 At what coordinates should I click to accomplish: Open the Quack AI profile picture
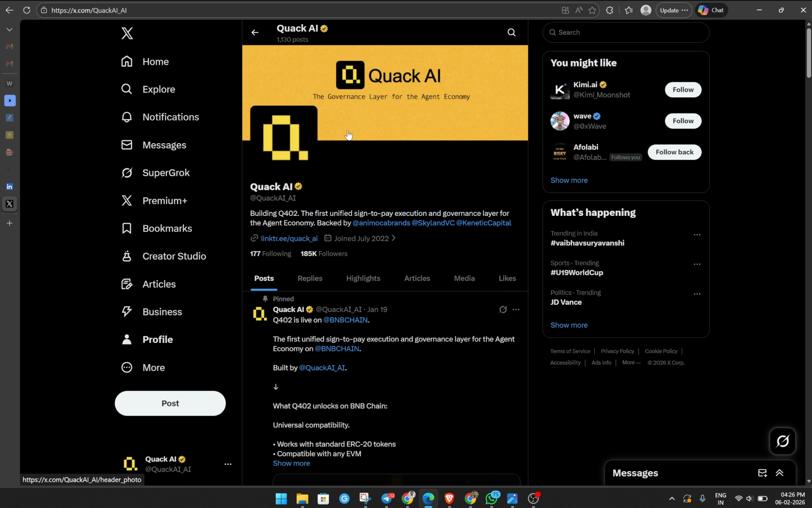click(284, 138)
